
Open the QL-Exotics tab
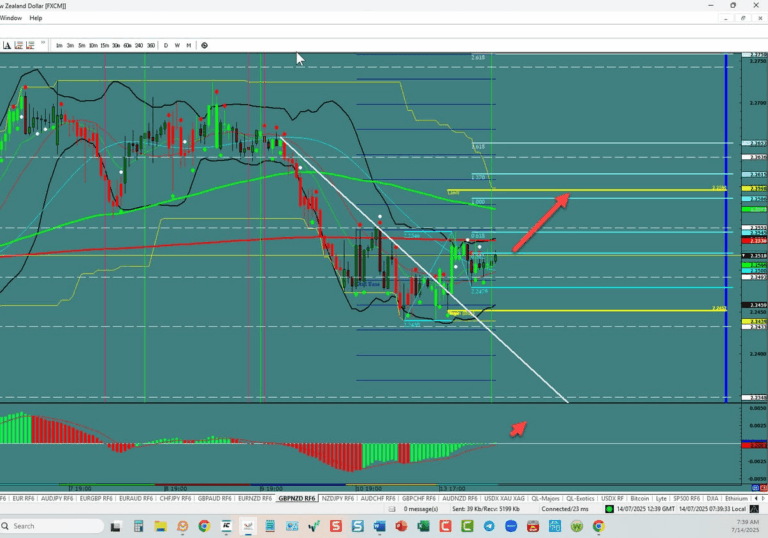(x=580, y=498)
